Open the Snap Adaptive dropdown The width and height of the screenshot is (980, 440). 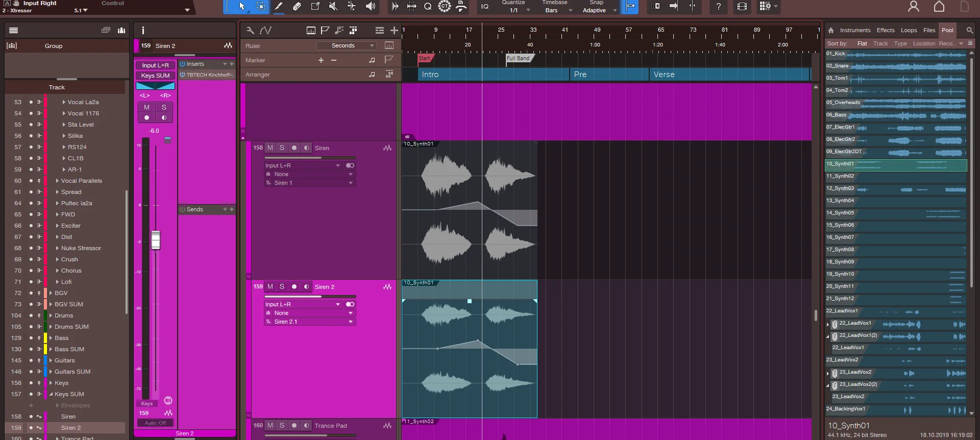[600, 10]
